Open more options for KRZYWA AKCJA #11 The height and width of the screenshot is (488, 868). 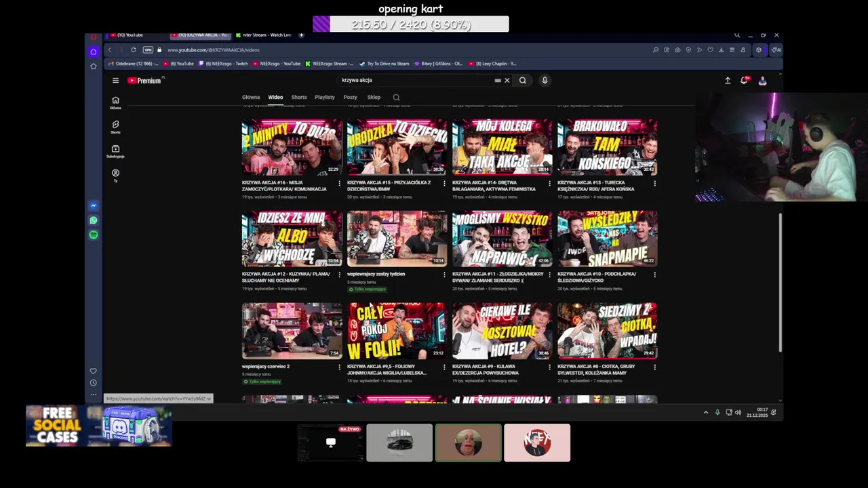click(550, 274)
